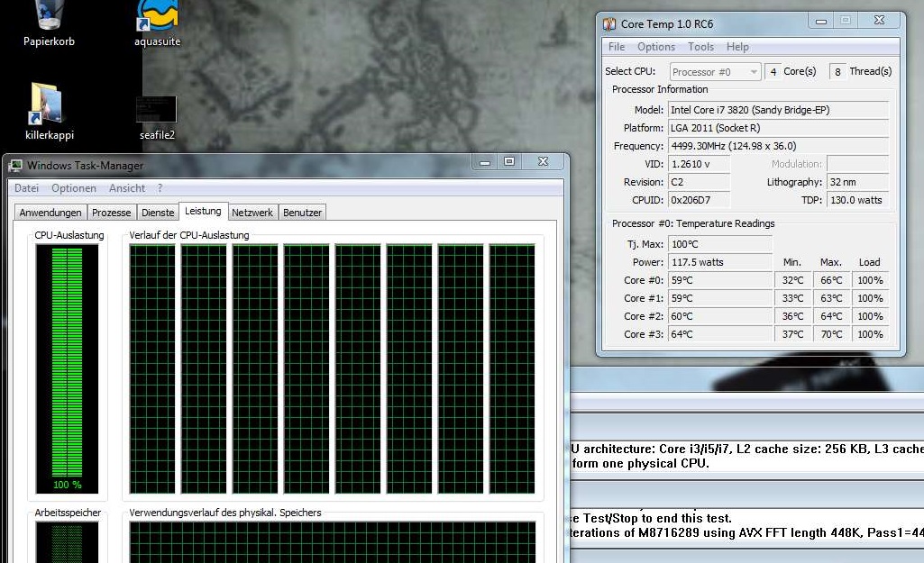Open the Papierkorb recycle bin icon
This screenshot has width=924, height=563.
click(49, 23)
